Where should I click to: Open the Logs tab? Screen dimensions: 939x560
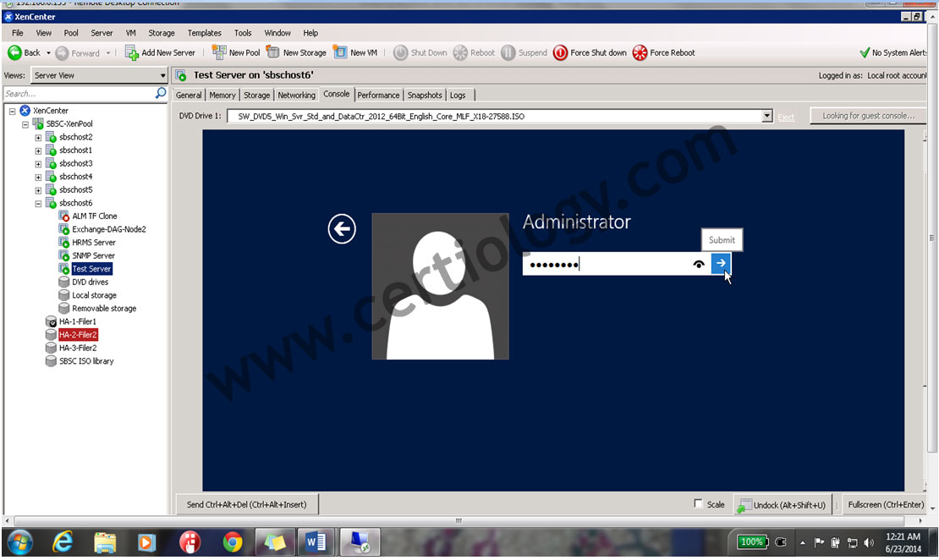click(458, 96)
